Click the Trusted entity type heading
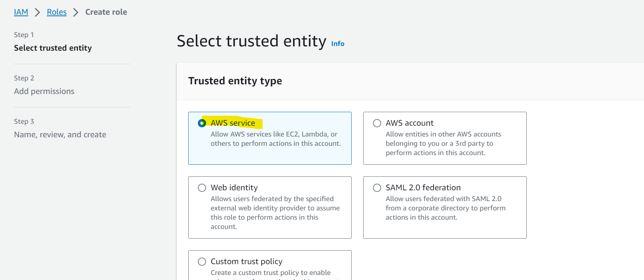 tap(235, 81)
